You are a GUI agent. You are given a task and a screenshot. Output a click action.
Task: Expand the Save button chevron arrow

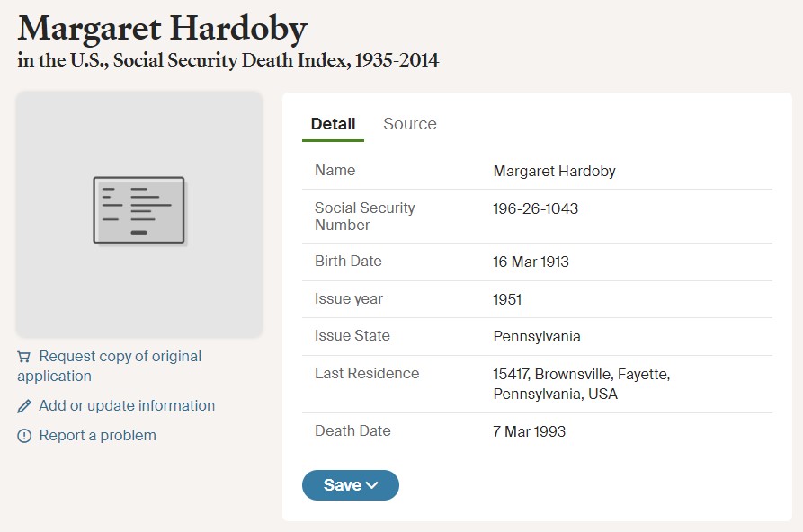[372, 485]
